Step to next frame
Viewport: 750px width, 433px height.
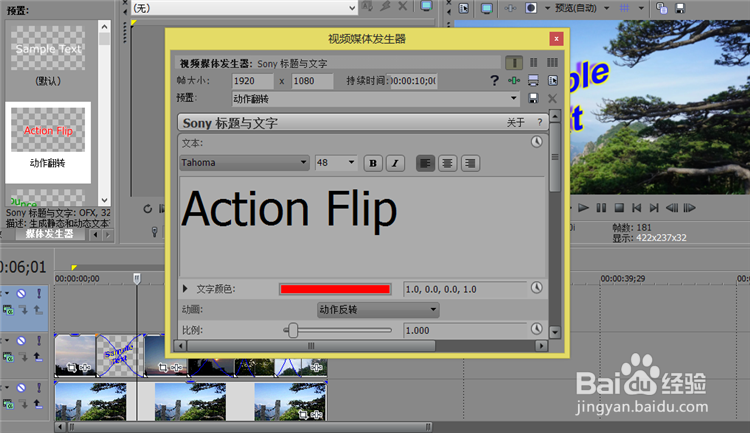[689, 208]
